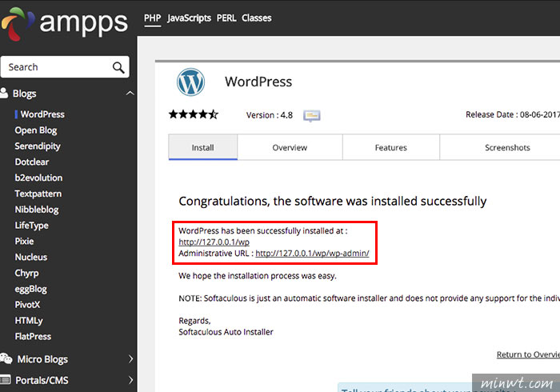Screen dimensions: 560x392
Task: Select eggBlog in the sidebar
Action: pos(30,289)
